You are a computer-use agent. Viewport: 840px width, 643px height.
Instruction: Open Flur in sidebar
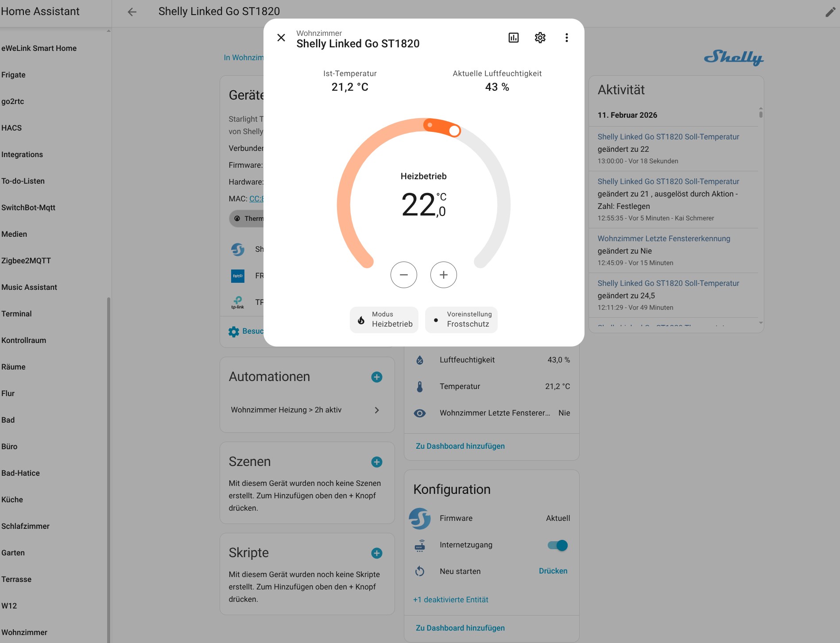[8, 393]
